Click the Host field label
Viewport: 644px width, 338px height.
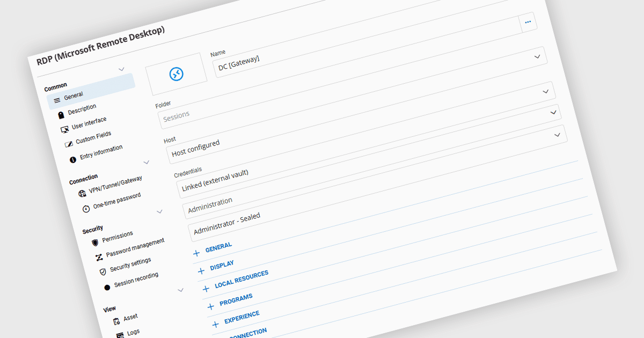[170, 140]
